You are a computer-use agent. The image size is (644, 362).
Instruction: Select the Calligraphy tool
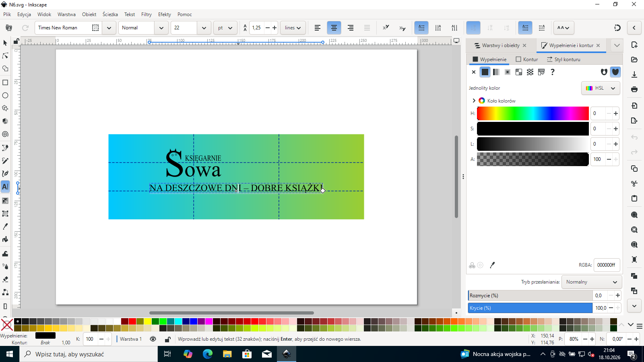pyautogui.click(x=5, y=174)
